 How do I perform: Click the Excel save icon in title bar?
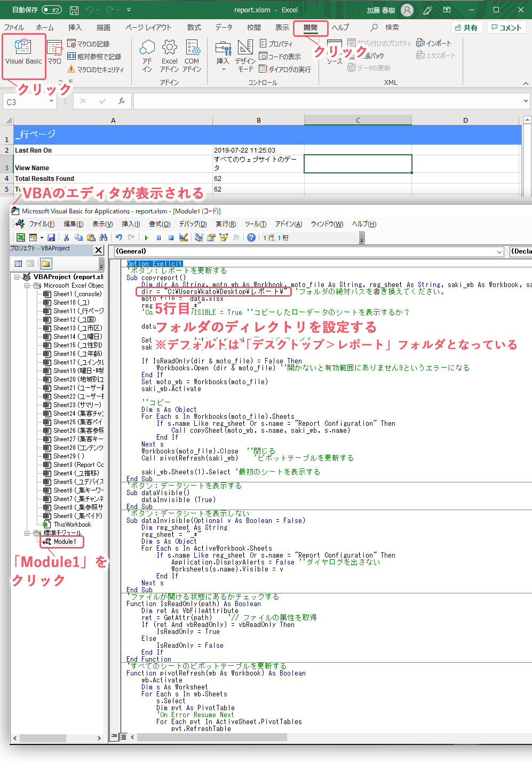pos(74,10)
